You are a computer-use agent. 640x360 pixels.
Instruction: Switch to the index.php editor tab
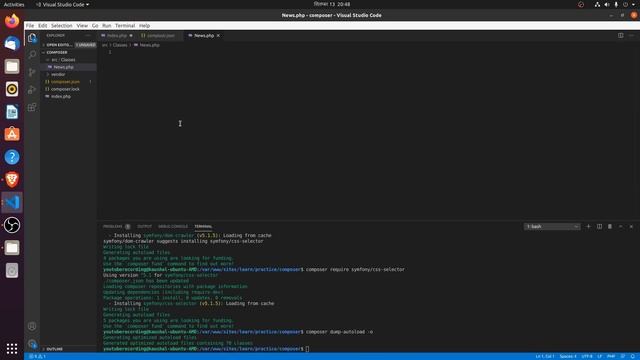point(117,36)
